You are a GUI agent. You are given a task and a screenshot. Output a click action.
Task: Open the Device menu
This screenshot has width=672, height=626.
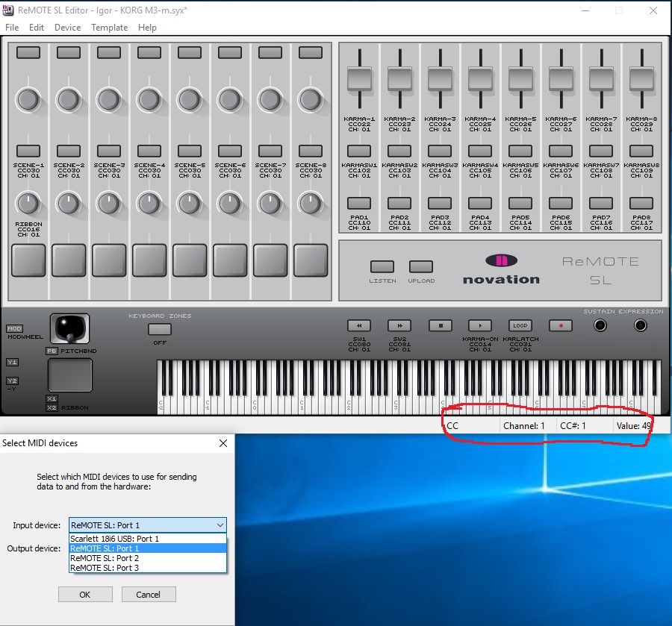(67, 28)
